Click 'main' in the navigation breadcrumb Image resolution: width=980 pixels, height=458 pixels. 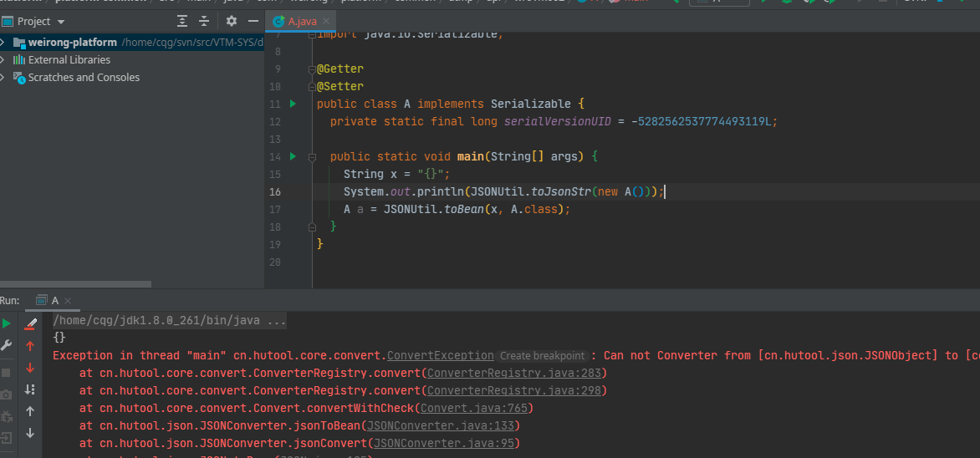pyautogui.click(x=636, y=2)
